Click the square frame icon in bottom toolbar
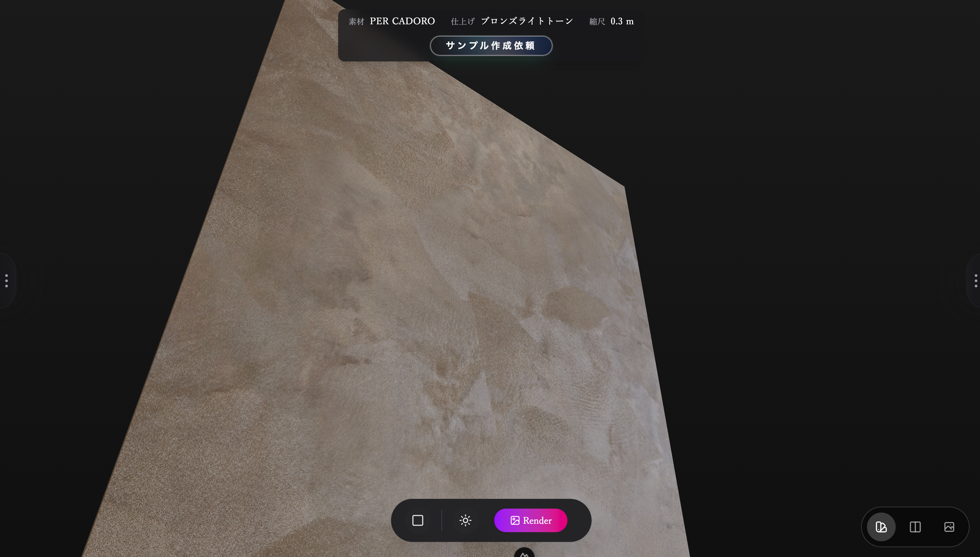Viewport: 980px width, 557px height. tap(417, 520)
